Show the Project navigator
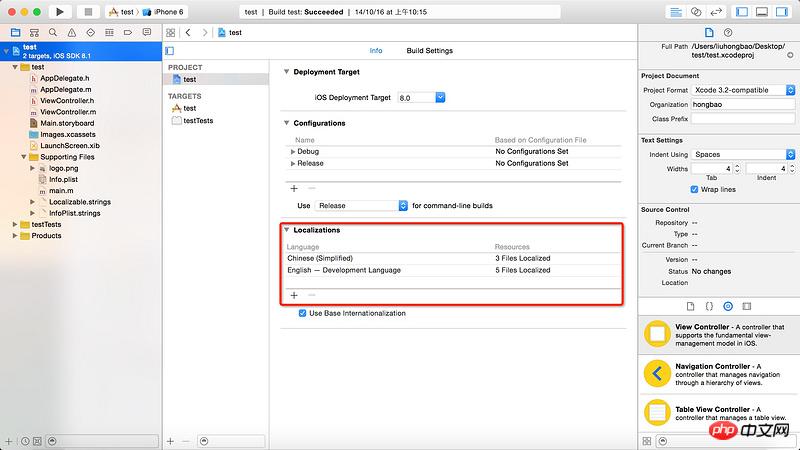This screenshot has height=450, width=800. (15, 33)
